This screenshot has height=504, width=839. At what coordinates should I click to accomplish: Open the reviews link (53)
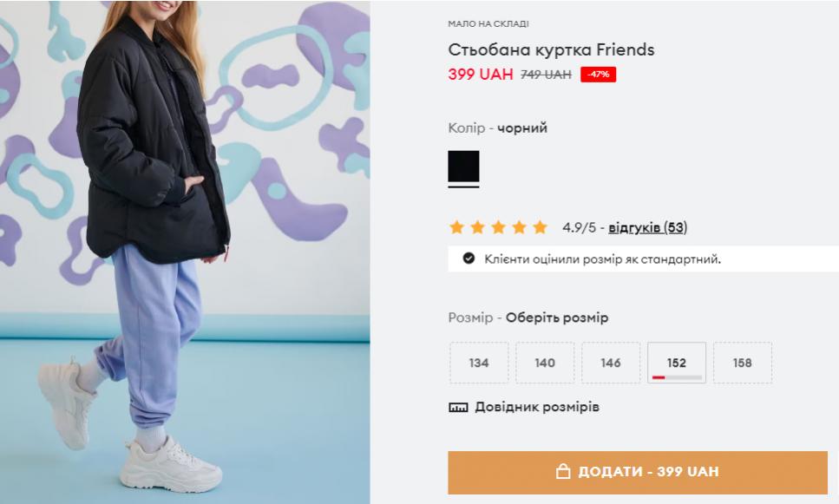[x=647, y=227]
